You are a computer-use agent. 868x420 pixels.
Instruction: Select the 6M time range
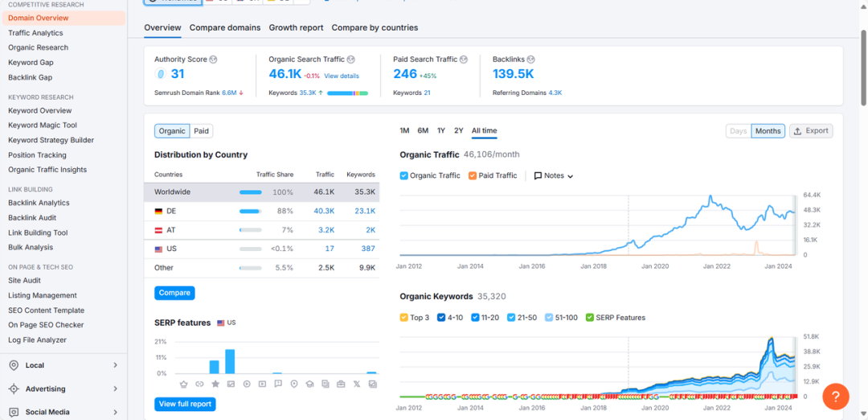point(423,131)
